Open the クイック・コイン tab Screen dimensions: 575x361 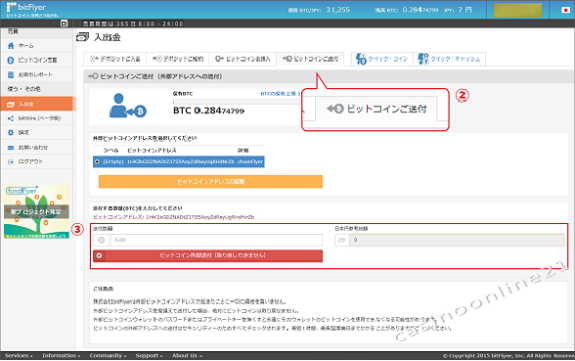382,59
